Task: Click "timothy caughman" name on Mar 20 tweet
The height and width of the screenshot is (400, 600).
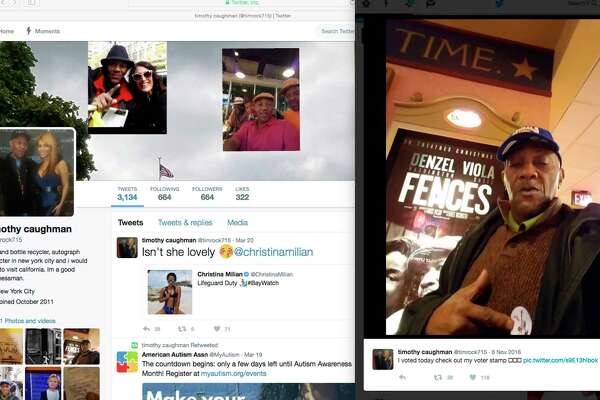Action: click(169, 240)
